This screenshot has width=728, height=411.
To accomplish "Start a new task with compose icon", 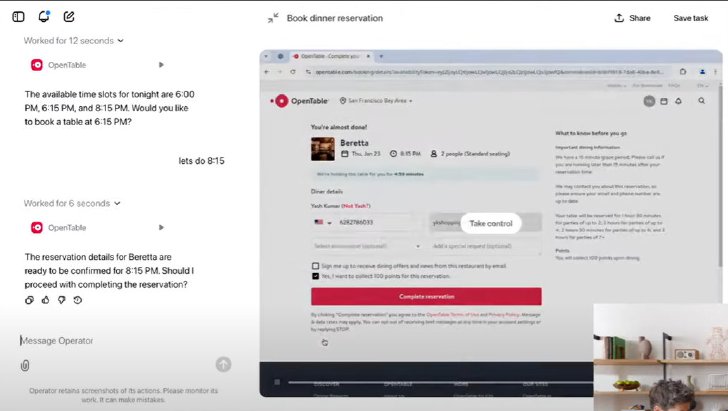I will tap(69, 17).
